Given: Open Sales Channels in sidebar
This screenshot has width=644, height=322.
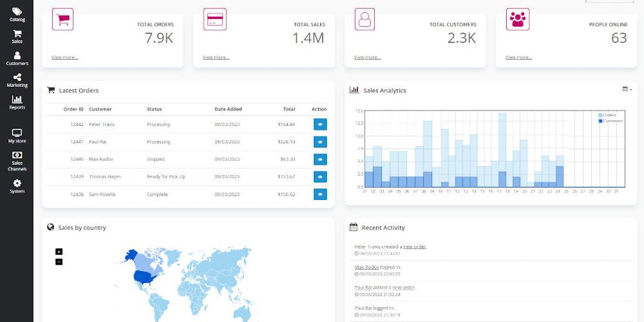Looking at the screenshot, I should pyautogui.click(x=17, y=161).
